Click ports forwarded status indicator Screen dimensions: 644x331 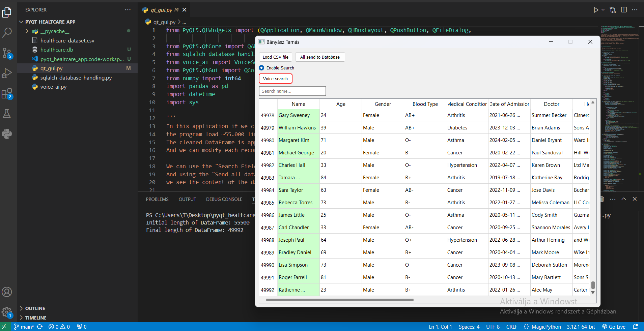[82, 327]
